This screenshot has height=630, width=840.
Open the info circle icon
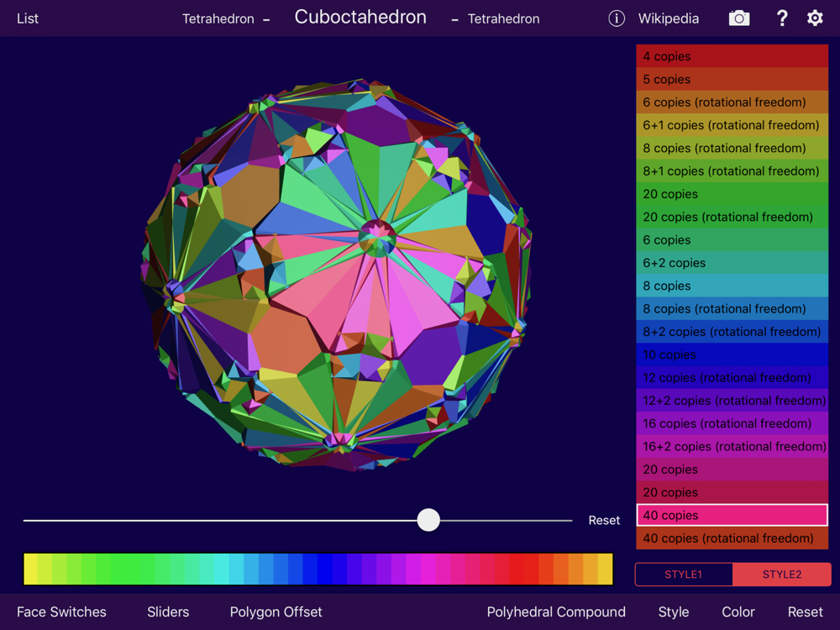point(617,18)
